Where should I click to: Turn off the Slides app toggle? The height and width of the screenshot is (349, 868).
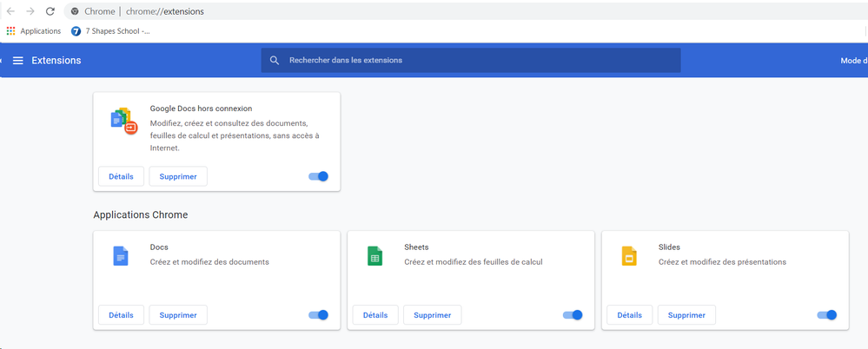pos(827,315)
